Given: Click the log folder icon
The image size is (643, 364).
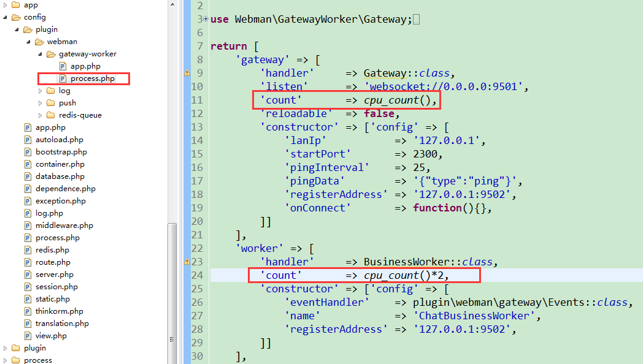Looking at the screenshot, I should [x=51, y=91].
